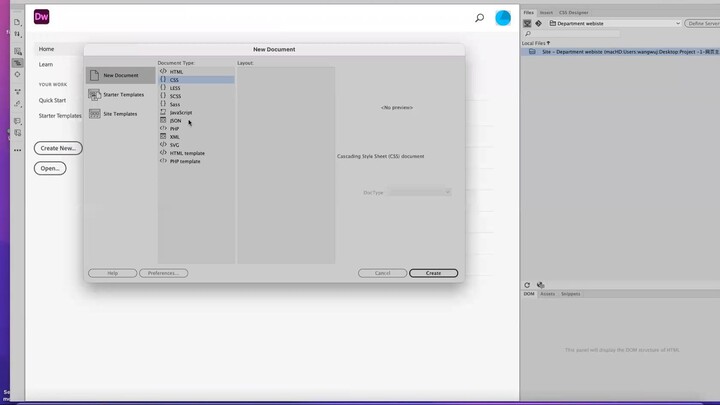Click the three dots icon in left toolbar

[17, 150]
